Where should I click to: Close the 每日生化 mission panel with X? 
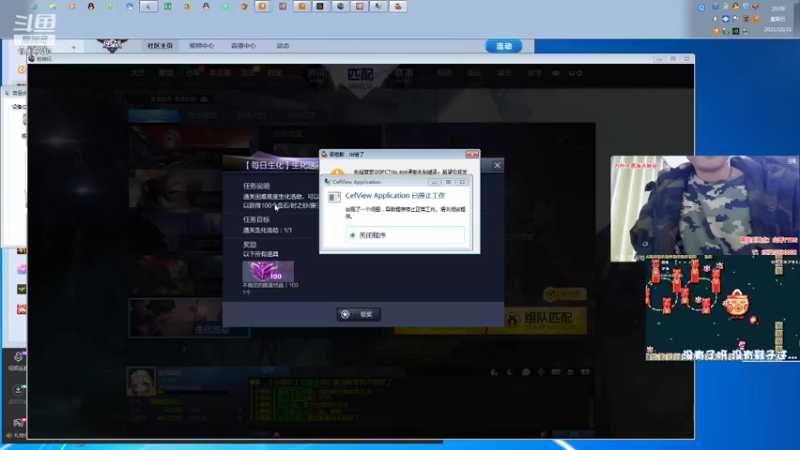tap(497, 165)
